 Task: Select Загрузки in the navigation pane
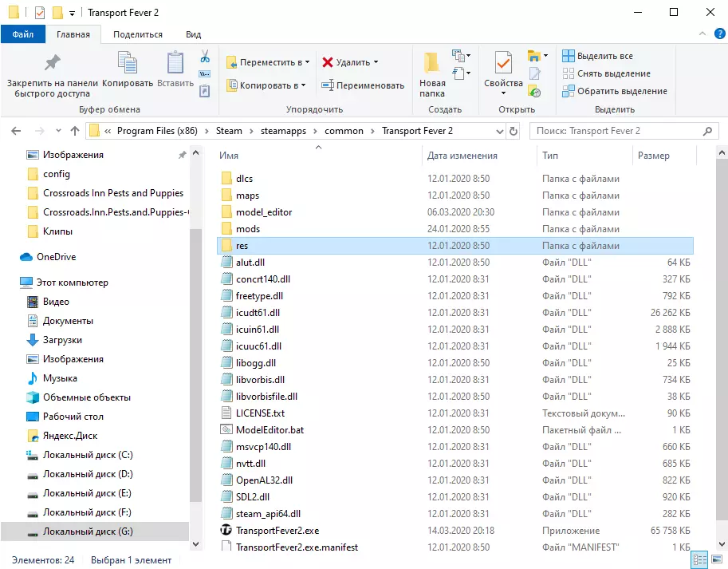[62, 340]
